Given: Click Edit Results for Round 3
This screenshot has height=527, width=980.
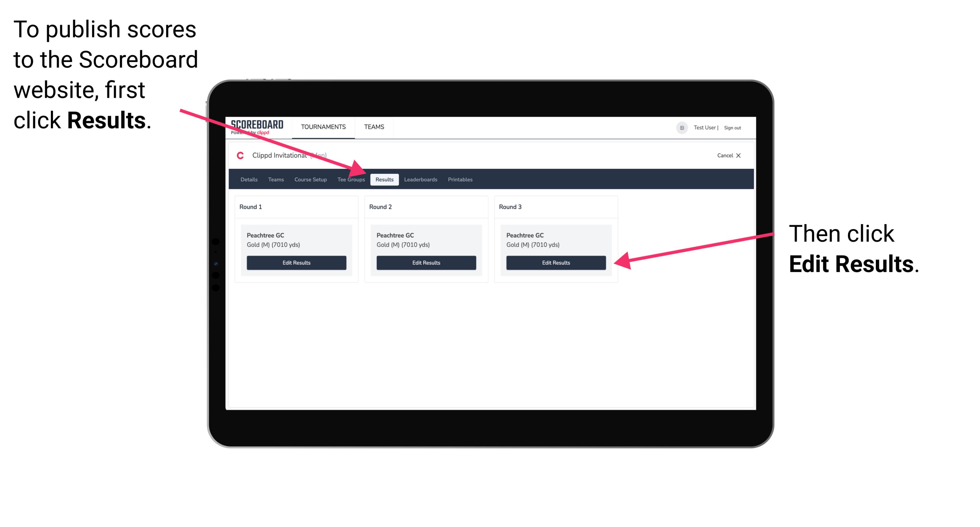Looking at the screenshot, I should 555,262.
